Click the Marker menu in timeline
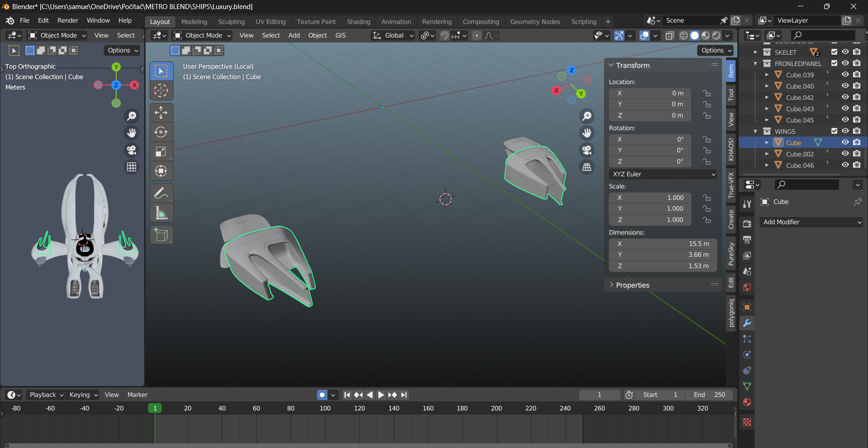 tap(137, 395)
